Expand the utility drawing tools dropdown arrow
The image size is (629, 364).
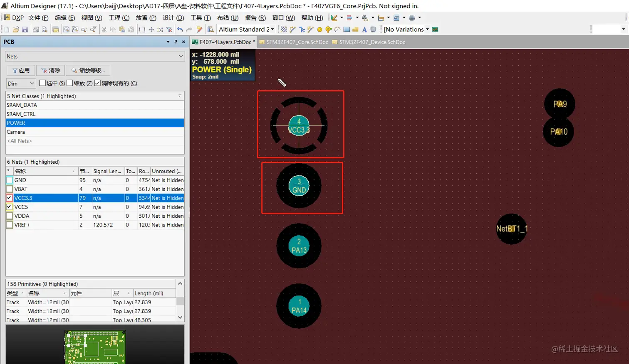tap(342, 18)
